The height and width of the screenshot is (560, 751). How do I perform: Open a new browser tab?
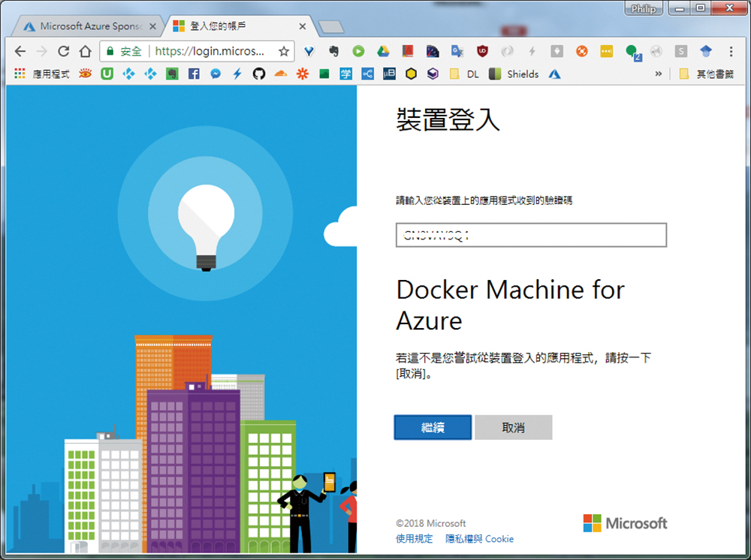331,27
